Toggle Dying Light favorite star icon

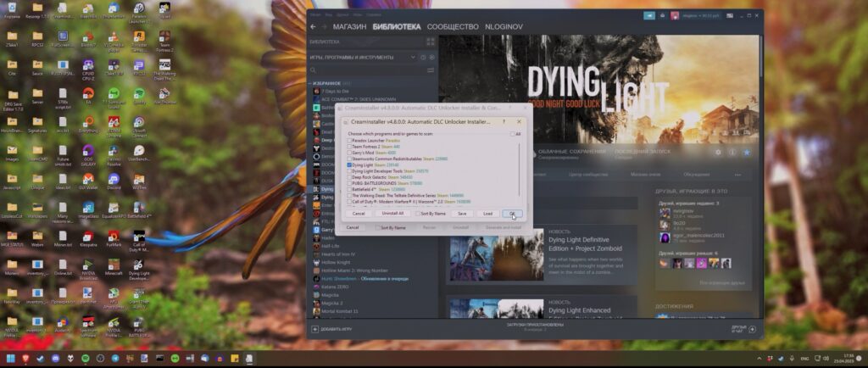746,152
